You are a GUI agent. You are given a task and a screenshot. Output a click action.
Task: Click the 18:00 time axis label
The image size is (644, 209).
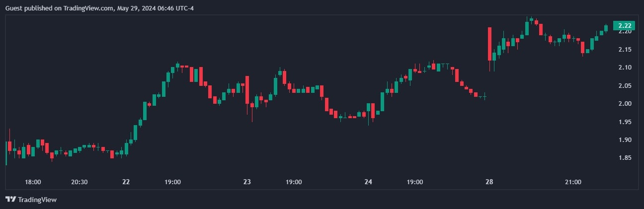(33, 182)
